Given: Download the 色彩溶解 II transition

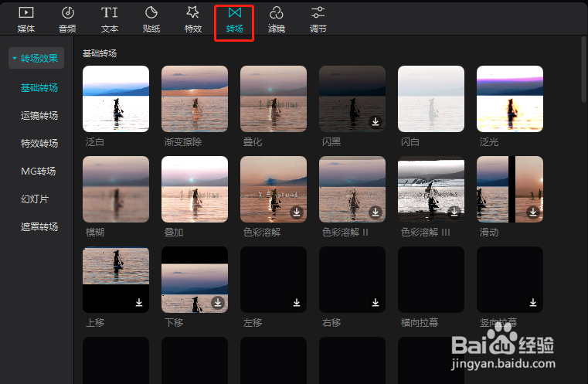Looking at the screenshot, I should click(376, 212).
